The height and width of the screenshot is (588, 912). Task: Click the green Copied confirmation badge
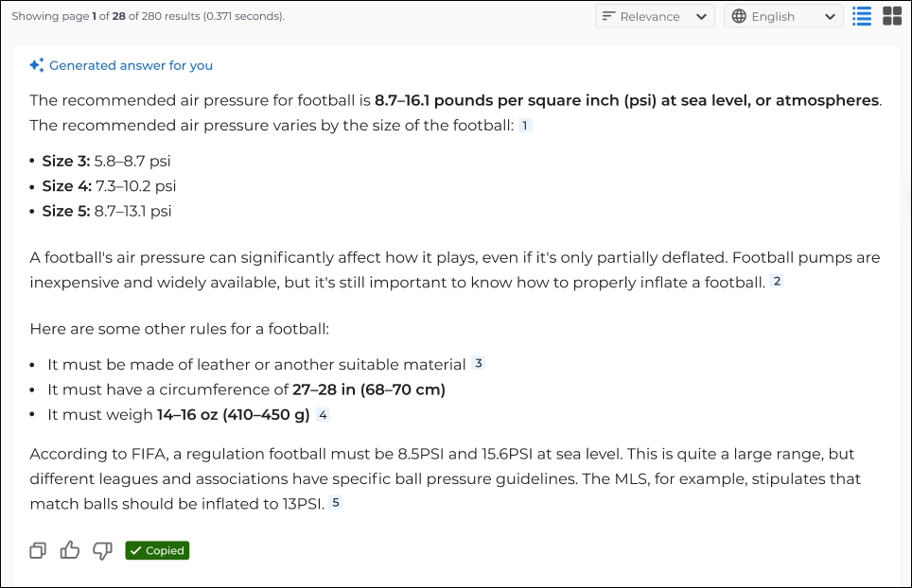tap(157, 550)
